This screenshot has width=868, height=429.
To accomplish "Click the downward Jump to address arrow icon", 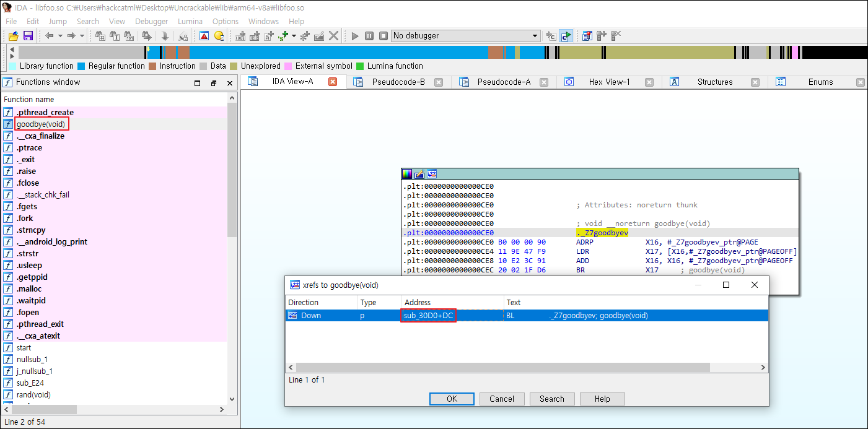I will (165, 36).
